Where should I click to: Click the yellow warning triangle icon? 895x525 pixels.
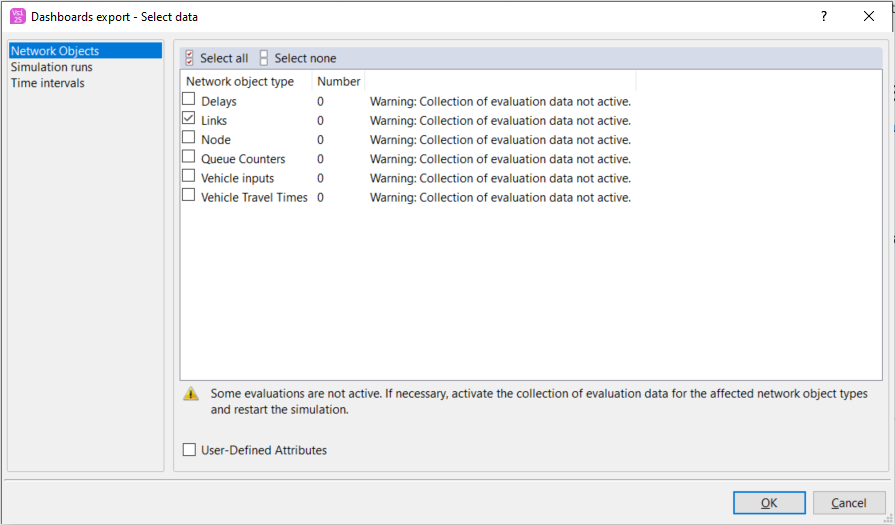pos(191,394)
